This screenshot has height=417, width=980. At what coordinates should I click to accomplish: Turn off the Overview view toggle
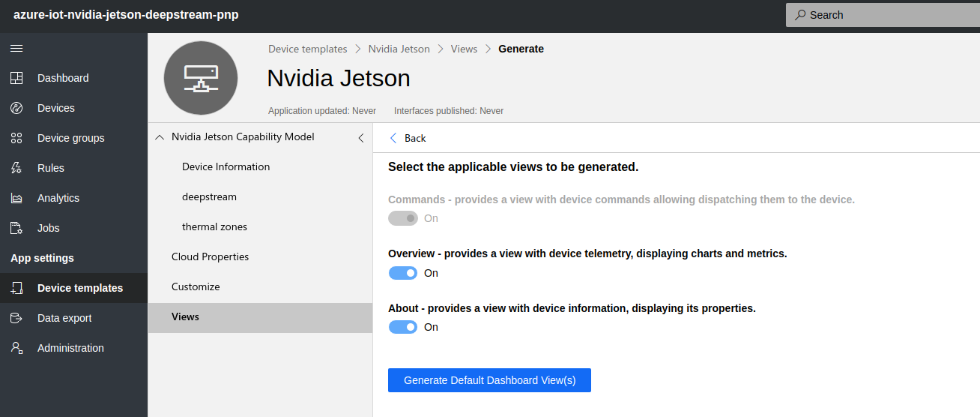[x=403, y=273]
